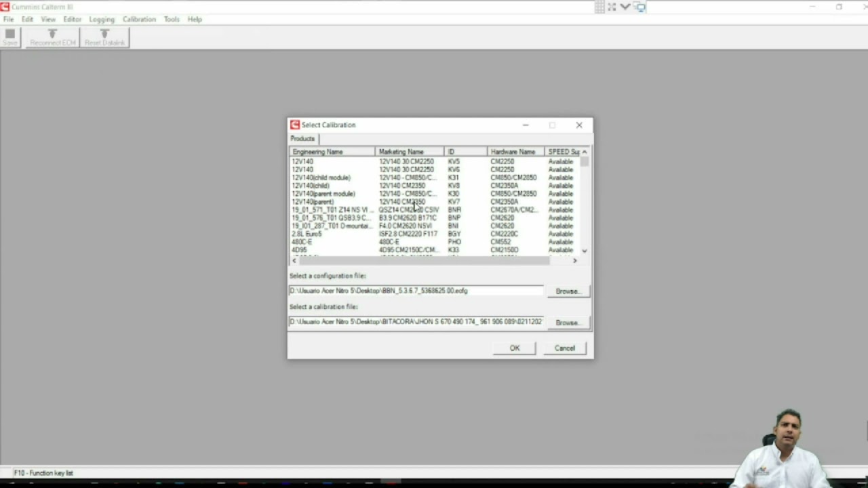The height and width of the screenshot is (488, 868).
Task: Select the 19_01_576_T01 QSB3.9 row
Action: click(435, 218)
